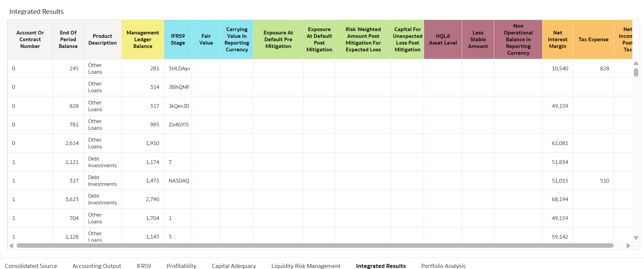Select the Integrated Results tab
644x269 pixels.
point(381,266)
